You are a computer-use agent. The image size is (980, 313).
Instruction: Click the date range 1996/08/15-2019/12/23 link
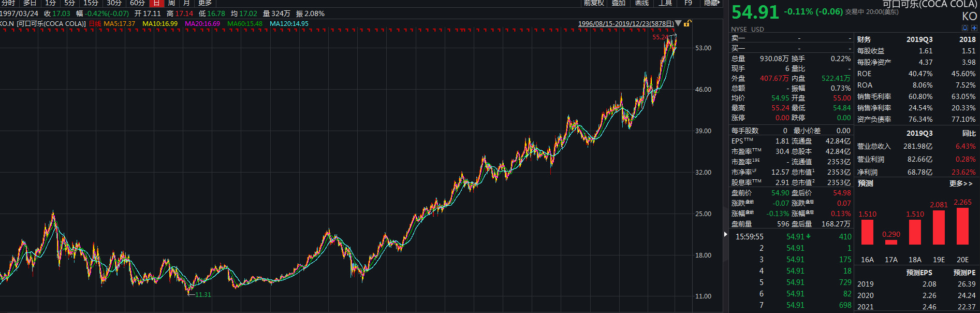point(625,24)
